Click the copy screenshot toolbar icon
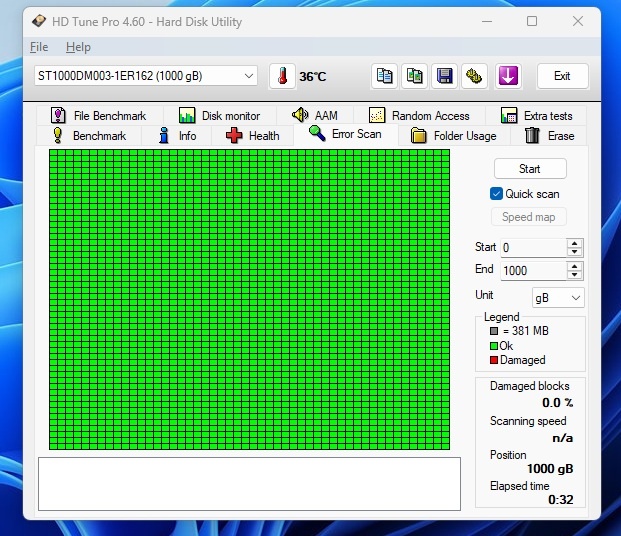This screenshot has height=536, width=621. pyautogui.click(x=414, y=76)
